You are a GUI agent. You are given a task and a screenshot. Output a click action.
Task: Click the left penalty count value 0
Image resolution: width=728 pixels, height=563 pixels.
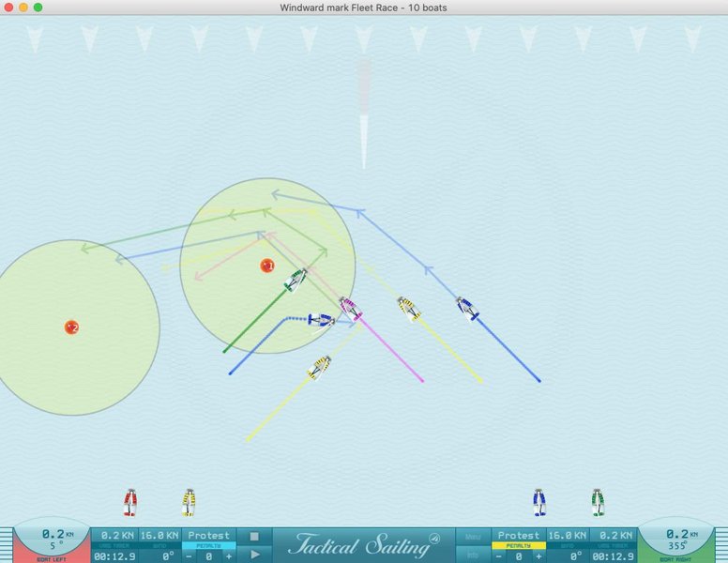pyautogui.click(x=209, y=556)
